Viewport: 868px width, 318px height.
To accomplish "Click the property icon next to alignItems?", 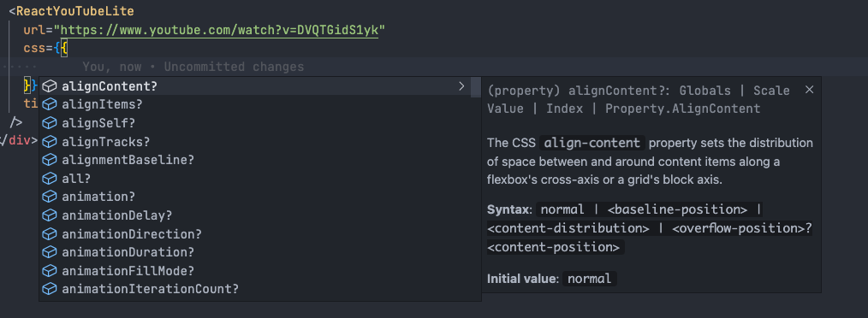I will point(50,104).
